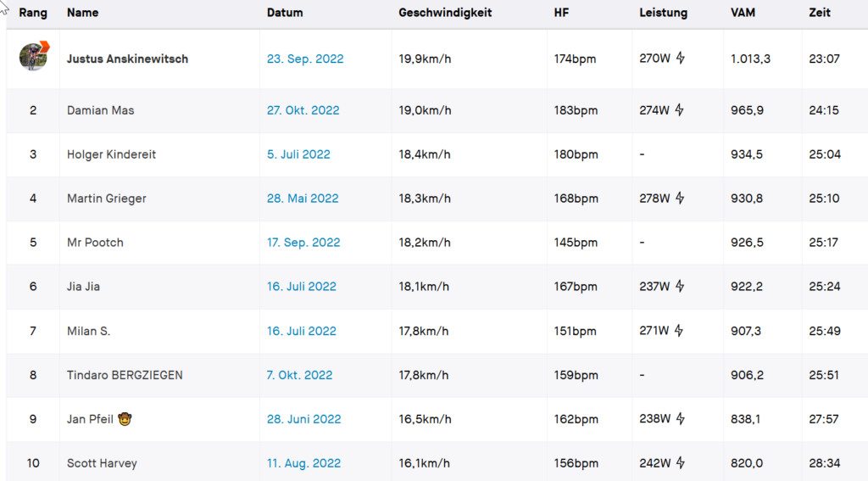The width and height of the screenshot is (868, 481).
Task: Open the 28. Mai 2022 activity link
Action: click(303, 199)
